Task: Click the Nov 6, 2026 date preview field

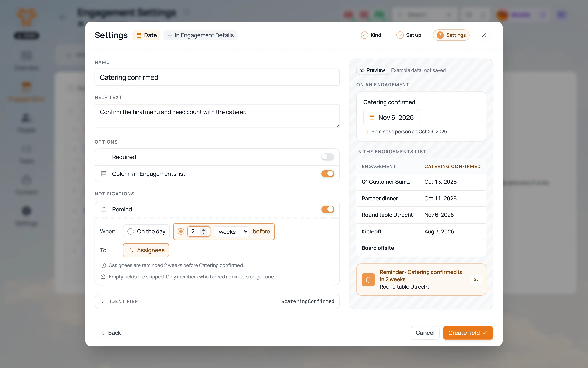Action: click(x=391, y=118)
